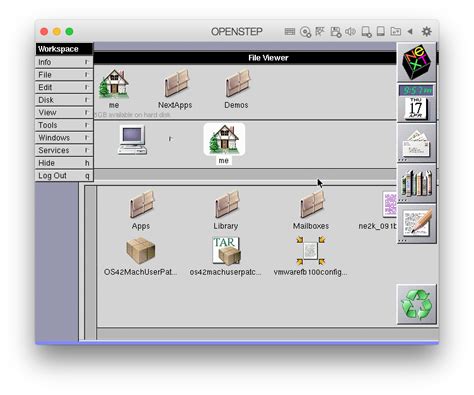Open the Recycler in the dock
Image resolution: width=474 pixels, height=395 pixels.
(417, 304)
